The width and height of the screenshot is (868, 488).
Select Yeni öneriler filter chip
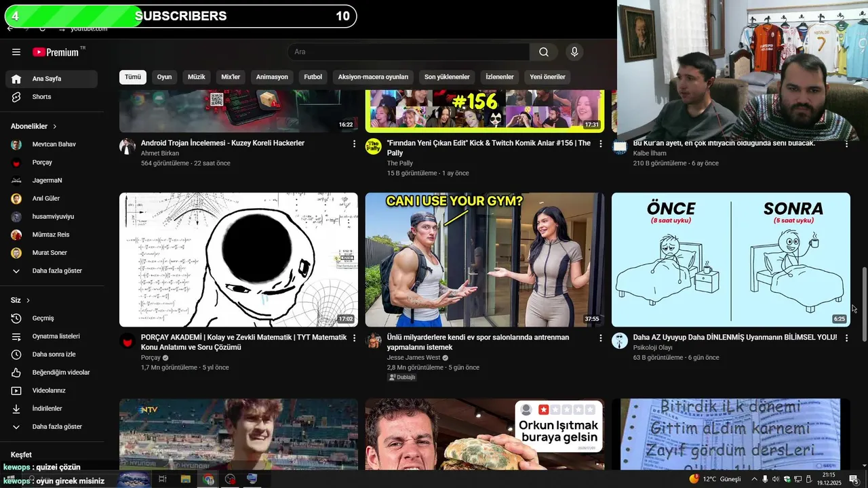pos(547,77)
